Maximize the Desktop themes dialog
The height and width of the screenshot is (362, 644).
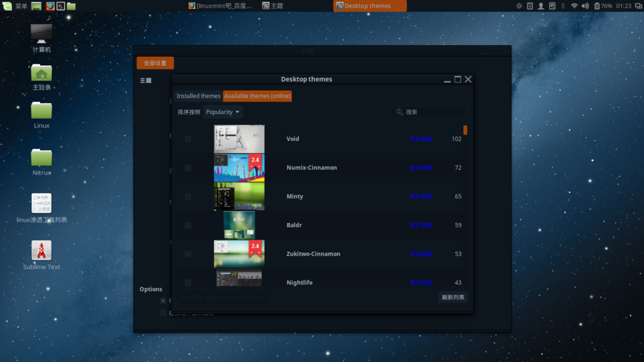[x=457, y=79]
